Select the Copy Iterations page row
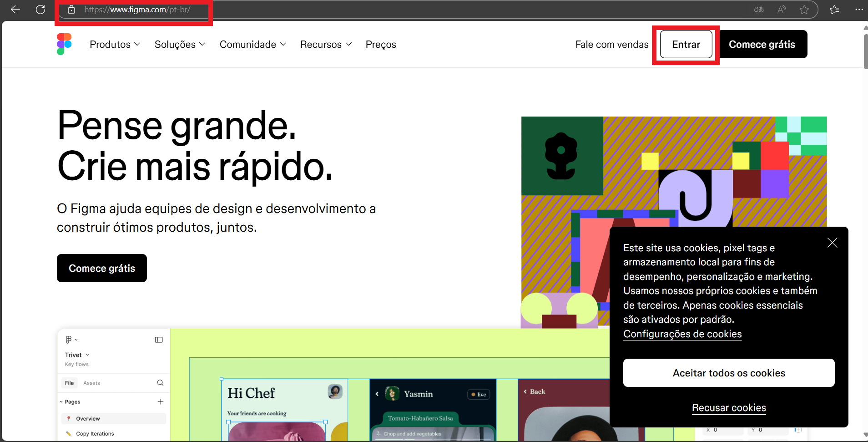868x442 pixels. [113, 434]
